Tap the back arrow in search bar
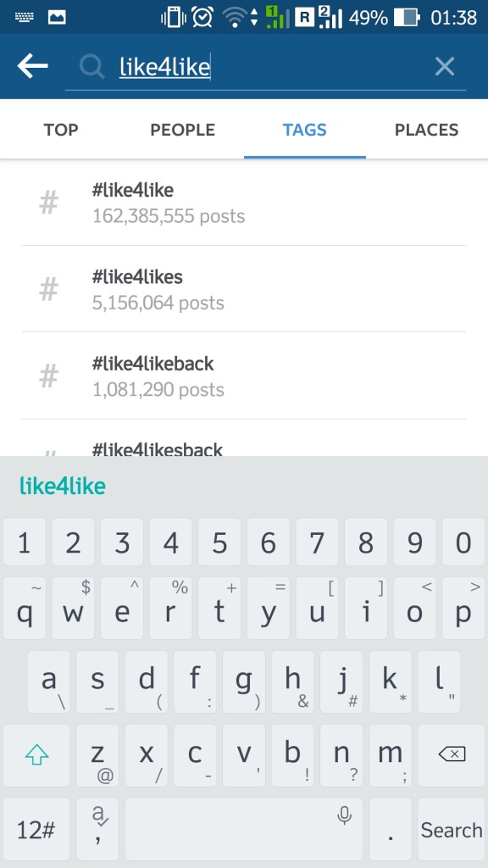This screenshot has width=488, height=868. pos(33,66)
